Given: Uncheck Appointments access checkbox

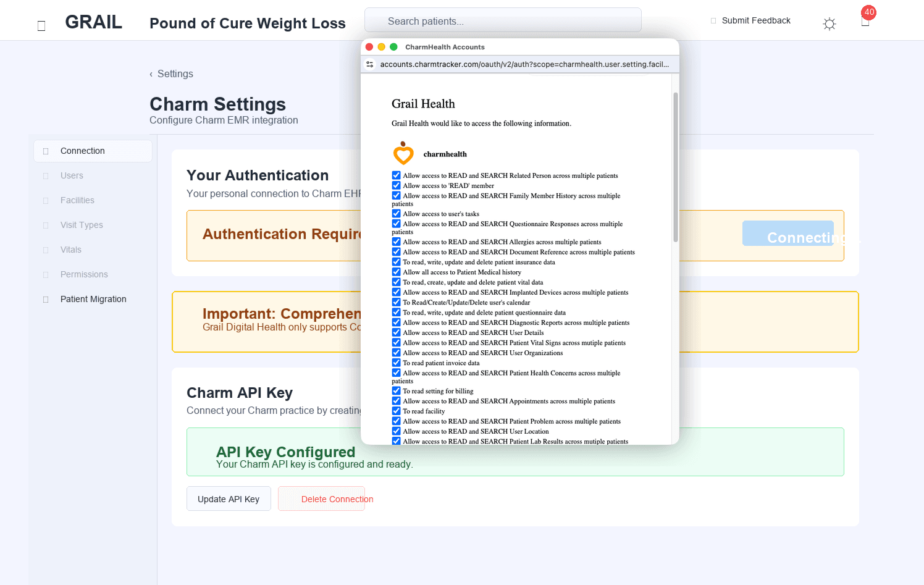Looking at the screenshot, I should tap(397, 401).
